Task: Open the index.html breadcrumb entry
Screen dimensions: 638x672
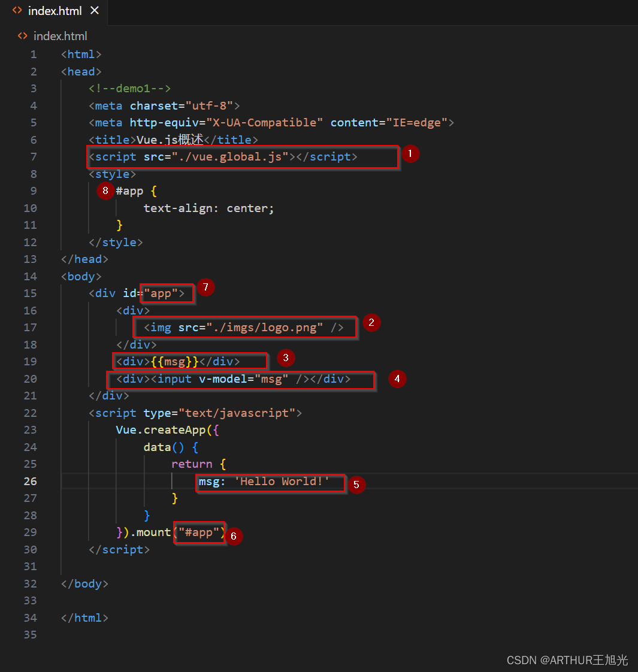Action: pyautogui.click(x=59, y=36)
